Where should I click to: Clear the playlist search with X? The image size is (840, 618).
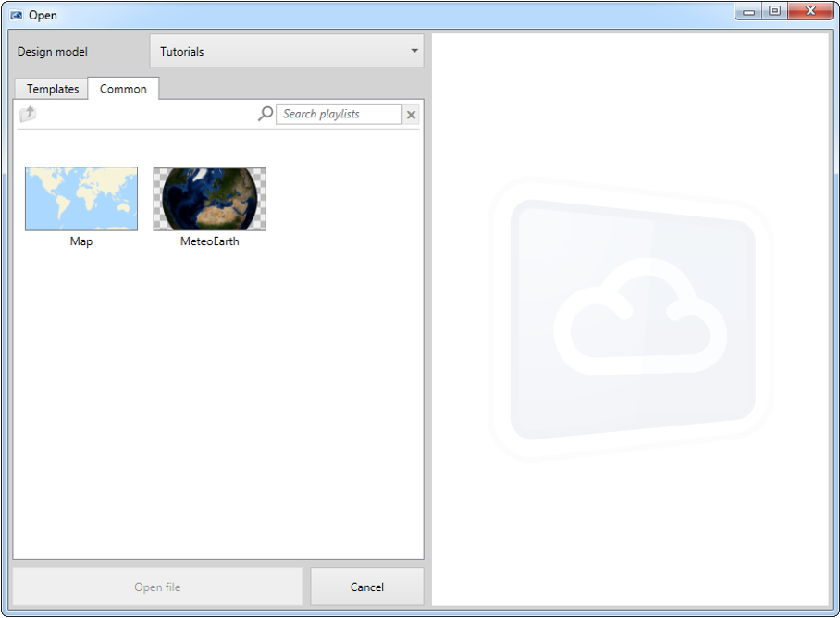411,115
